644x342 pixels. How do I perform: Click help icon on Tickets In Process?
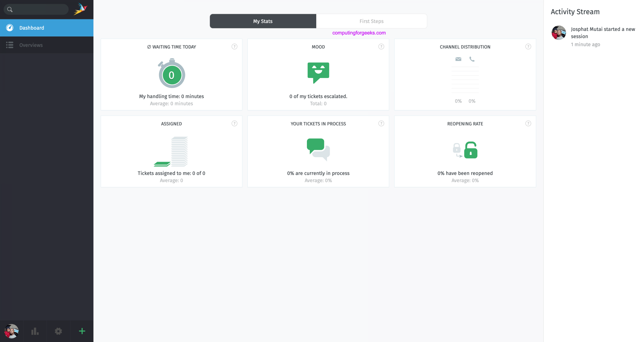[x=381, y=123]
